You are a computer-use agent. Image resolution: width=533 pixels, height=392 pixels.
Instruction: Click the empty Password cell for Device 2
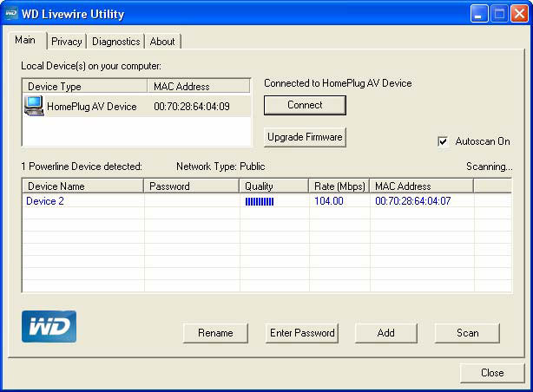pyautogui.click(x=192, y=201)
